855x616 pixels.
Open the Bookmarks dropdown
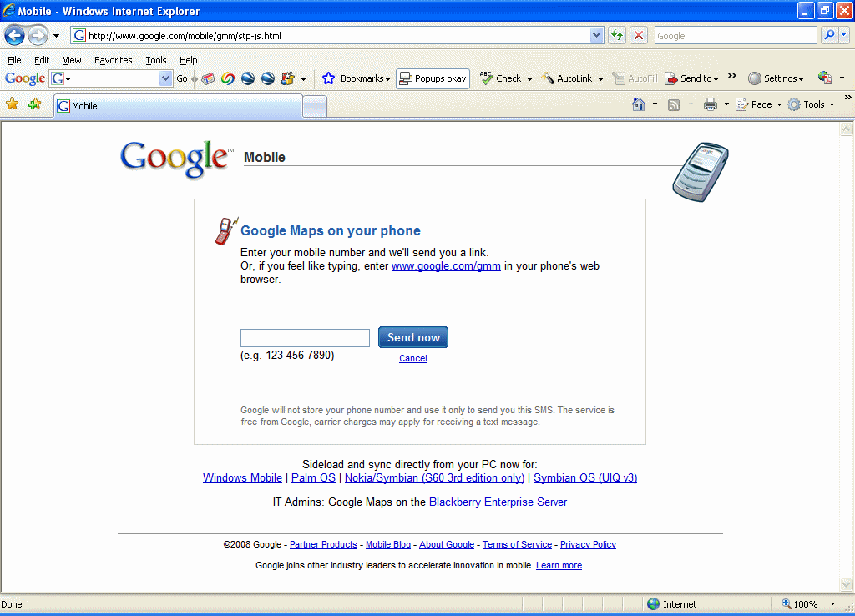[x=366, y=78]
